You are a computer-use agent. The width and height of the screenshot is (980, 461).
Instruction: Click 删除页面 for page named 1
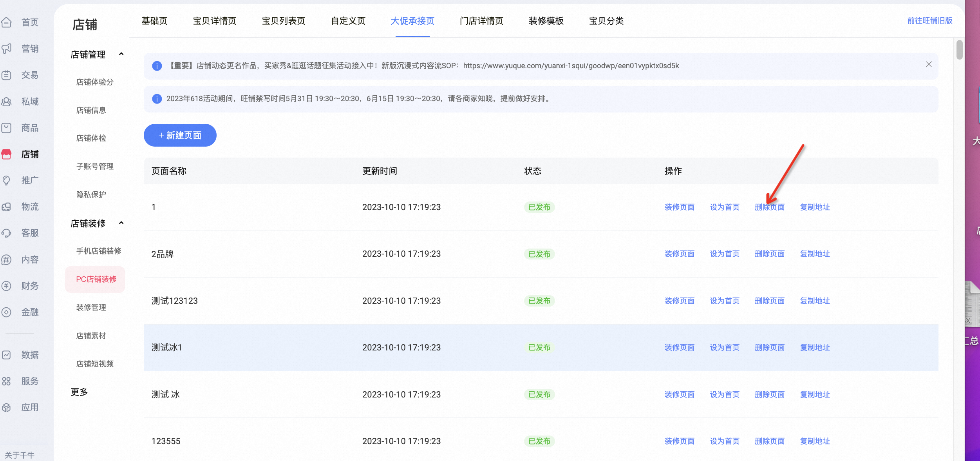click(x=770, y=207)
